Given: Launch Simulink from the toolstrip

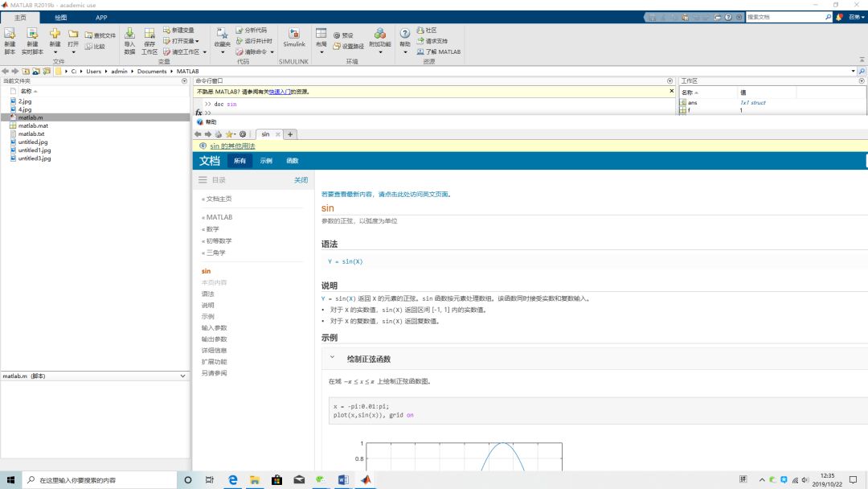Looking at the screenshot, I should click(x=294, y=38).
